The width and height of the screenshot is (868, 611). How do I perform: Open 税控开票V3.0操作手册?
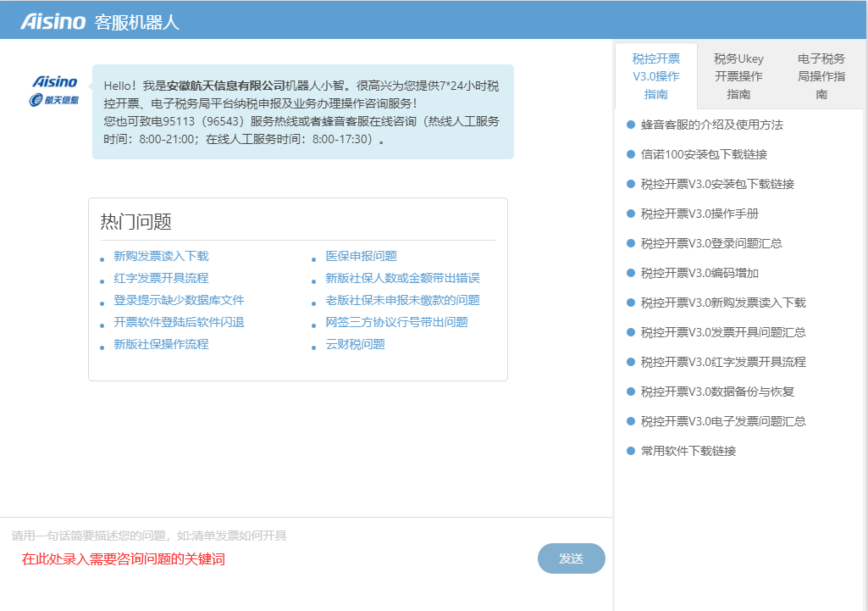click(699, 214)
